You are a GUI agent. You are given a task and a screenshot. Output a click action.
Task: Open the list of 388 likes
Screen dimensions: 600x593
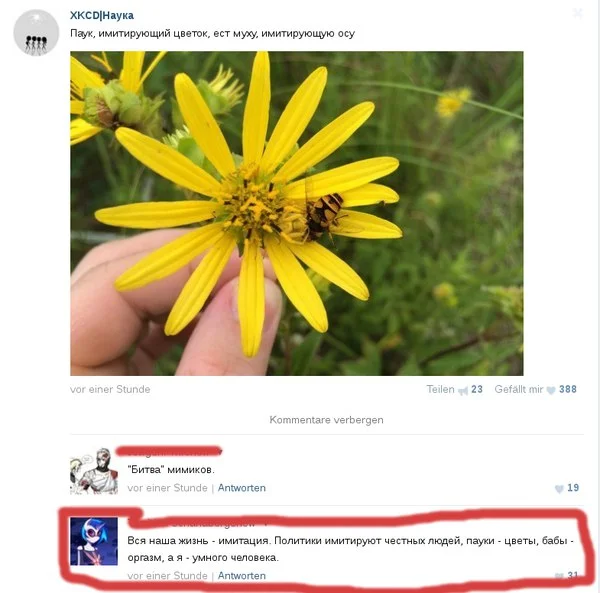(x=567, y=389)
